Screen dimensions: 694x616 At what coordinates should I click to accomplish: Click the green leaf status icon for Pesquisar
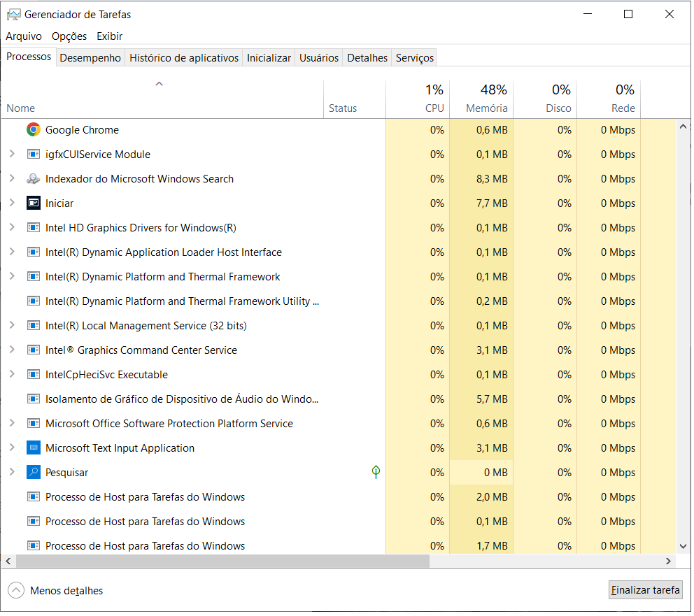[x=376, y=472]
